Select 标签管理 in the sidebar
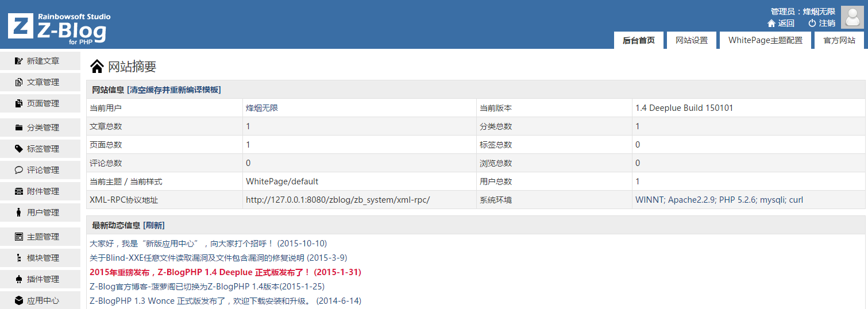868x309 pixels. click(40, 149)
